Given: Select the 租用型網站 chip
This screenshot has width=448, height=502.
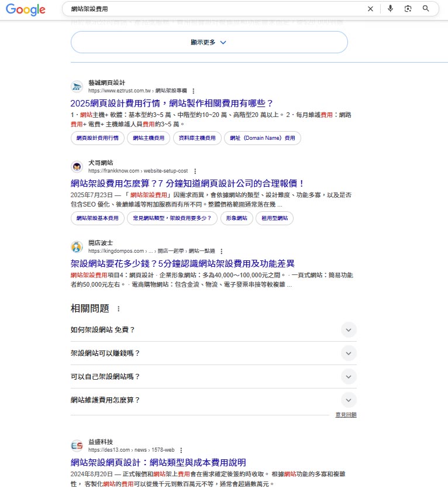Looking at the screenshot, I should pyautogui.click(x=274, y=218).
